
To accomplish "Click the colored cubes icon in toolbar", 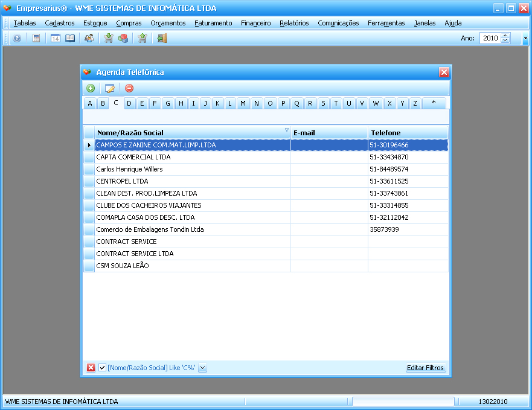I will click(123, 38).
